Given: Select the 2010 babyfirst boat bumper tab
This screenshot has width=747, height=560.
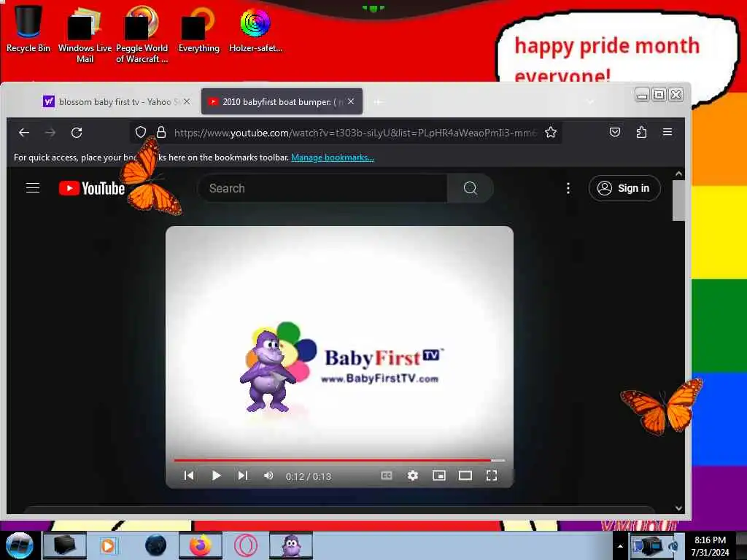Looking at the screenshot, I should coord(276,101).
